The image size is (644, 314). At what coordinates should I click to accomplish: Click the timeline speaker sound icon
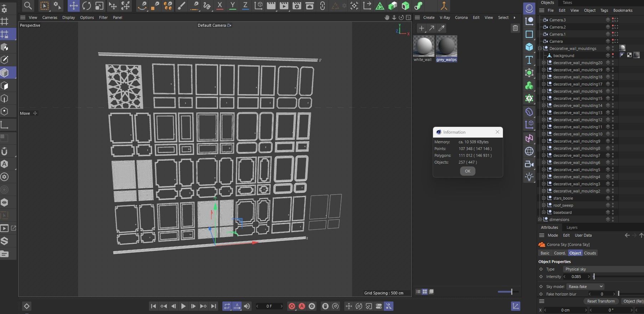click(247, 306)
